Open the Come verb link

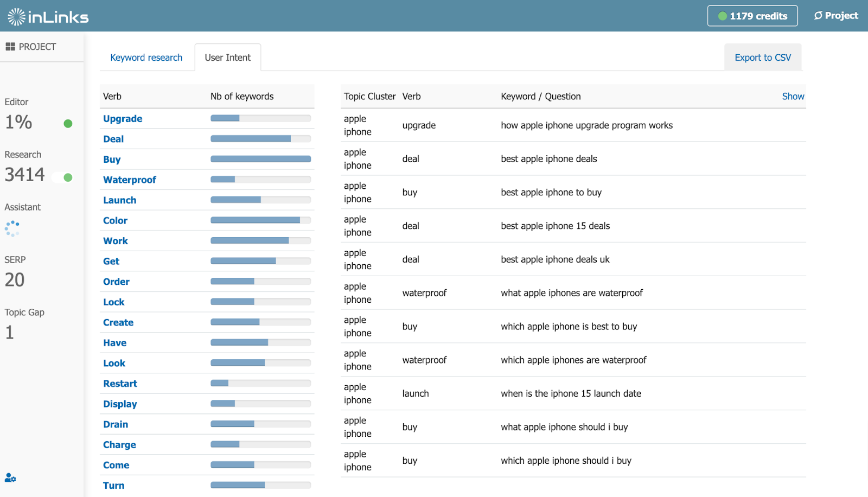click(x=116, y=465)
